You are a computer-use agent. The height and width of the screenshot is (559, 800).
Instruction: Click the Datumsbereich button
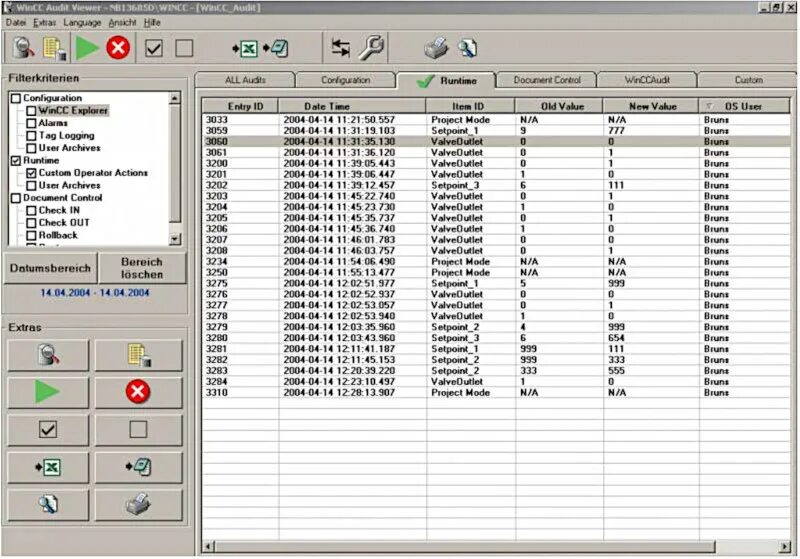click(50, 268)
